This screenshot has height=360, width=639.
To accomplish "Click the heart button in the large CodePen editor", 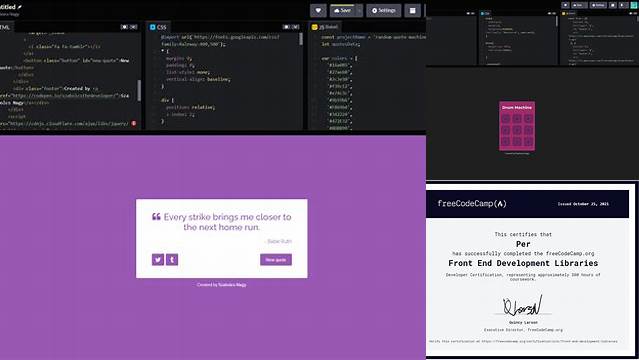I will pos(318,11).
